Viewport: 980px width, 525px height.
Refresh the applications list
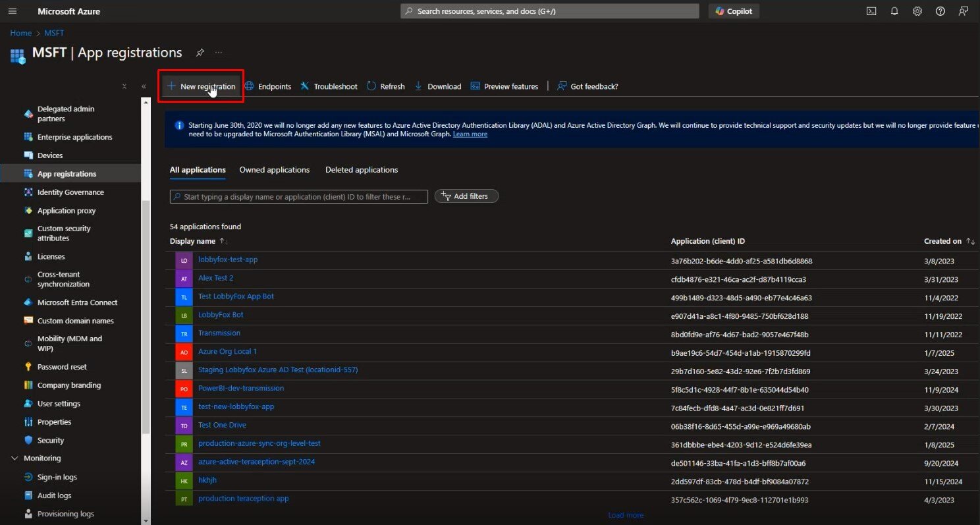385,86
